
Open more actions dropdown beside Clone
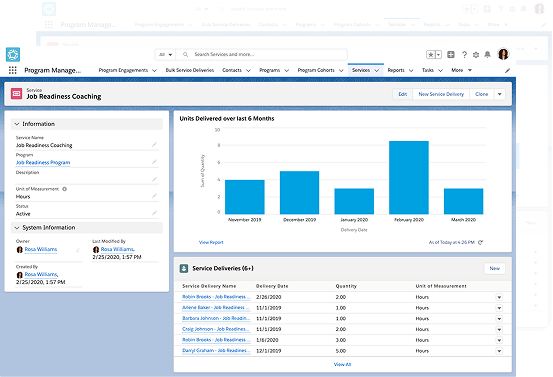tap(499, 94)
